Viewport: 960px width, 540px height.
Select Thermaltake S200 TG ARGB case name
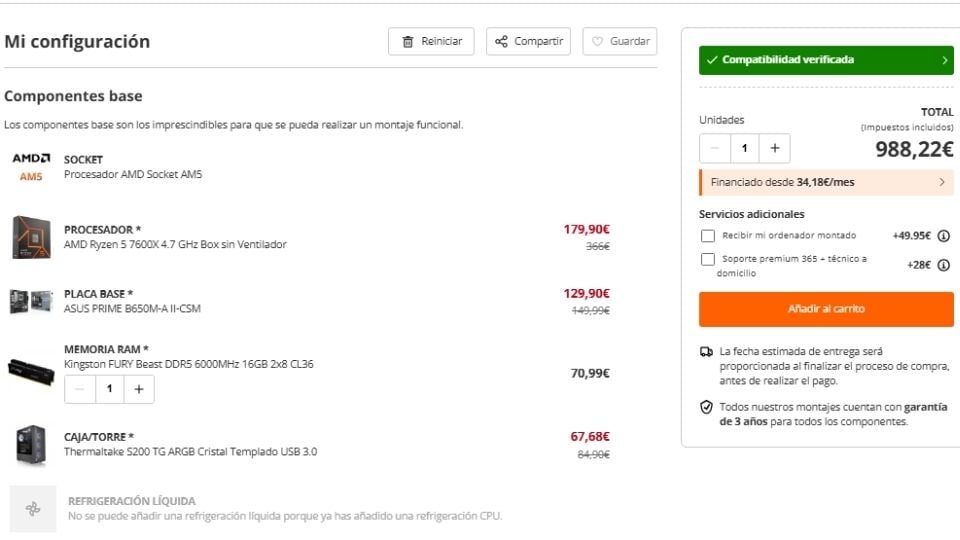click(190, 452)
